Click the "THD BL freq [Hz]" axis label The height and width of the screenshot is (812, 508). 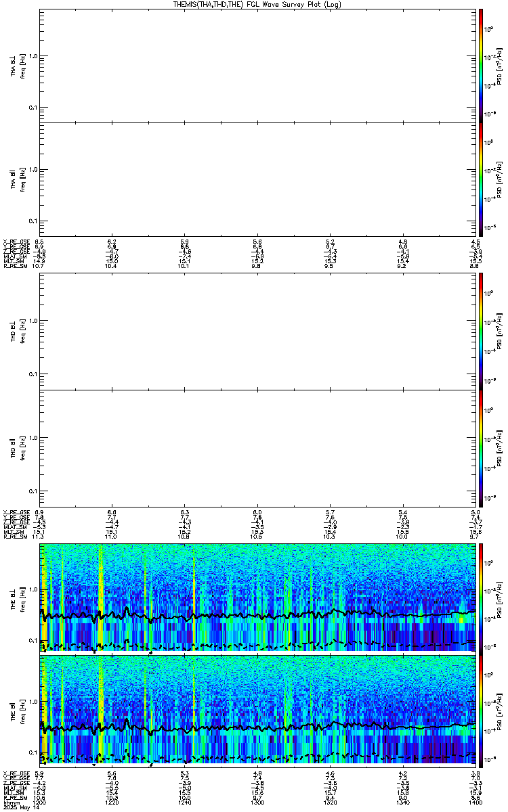coord(18,332)
